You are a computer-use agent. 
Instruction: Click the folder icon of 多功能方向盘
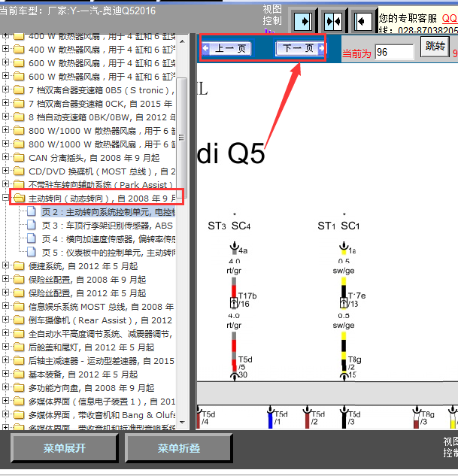tap(19, 387)
